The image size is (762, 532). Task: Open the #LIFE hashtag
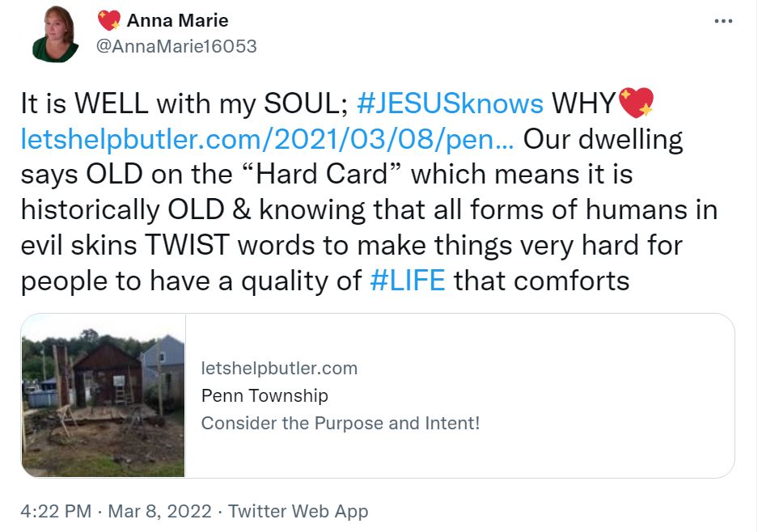406,281
